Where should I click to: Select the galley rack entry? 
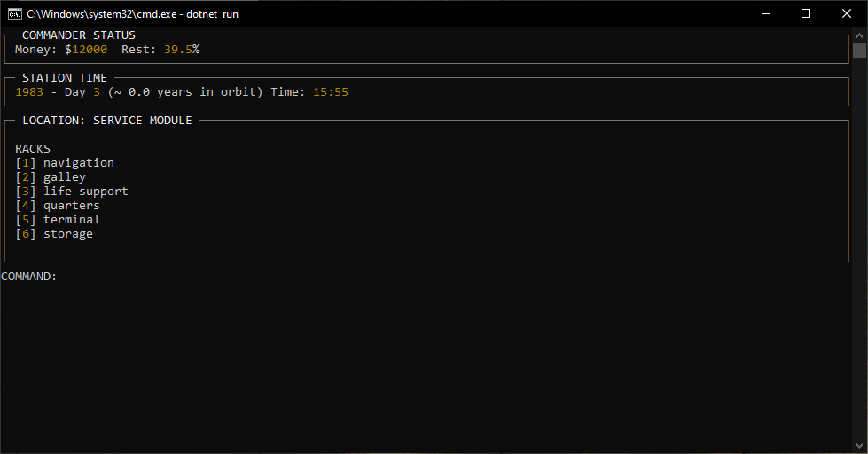[x=64, y=177]
